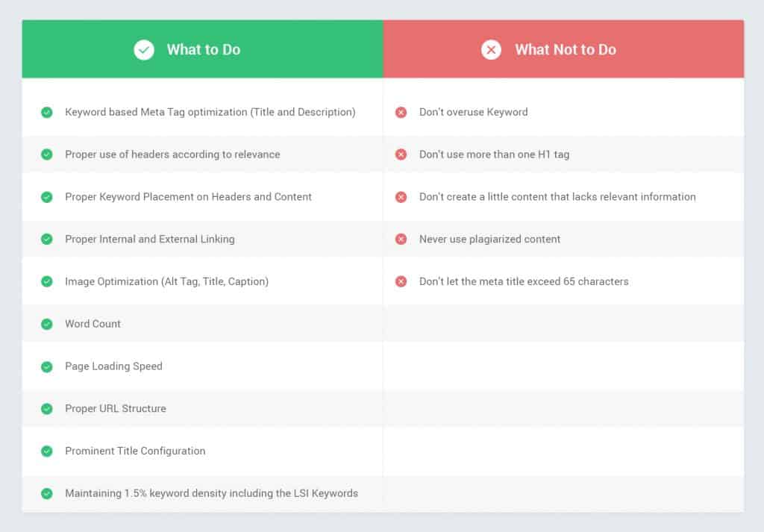Viewport: 764px width, 532px height.
Task: Click the red X beside the meta title rule
Action: 401,281
